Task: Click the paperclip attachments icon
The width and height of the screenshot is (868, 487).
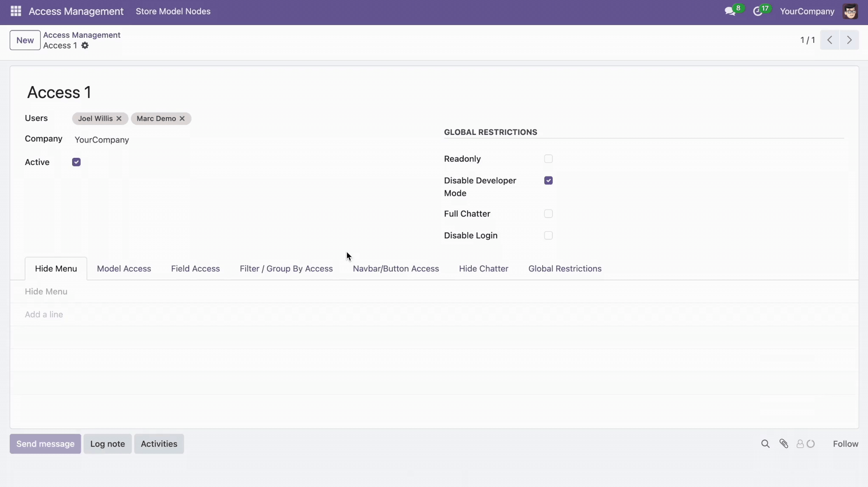Action: coord(784,444)
